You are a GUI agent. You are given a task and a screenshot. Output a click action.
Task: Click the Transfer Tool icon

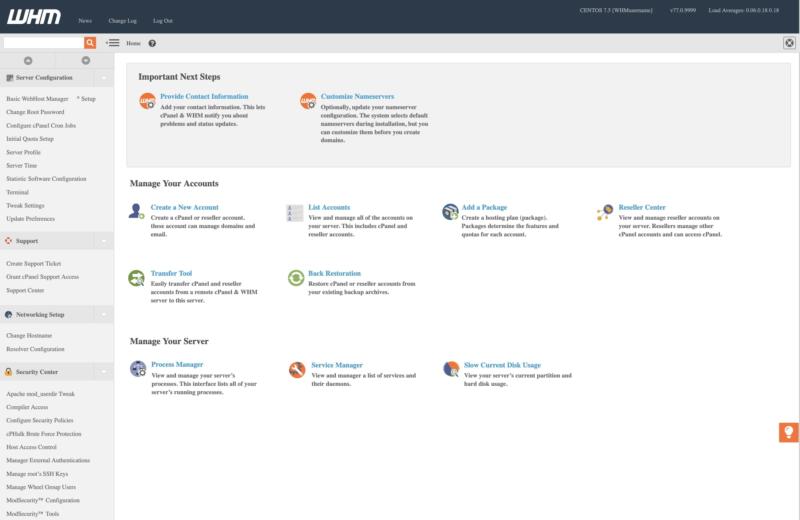[137, 278]
